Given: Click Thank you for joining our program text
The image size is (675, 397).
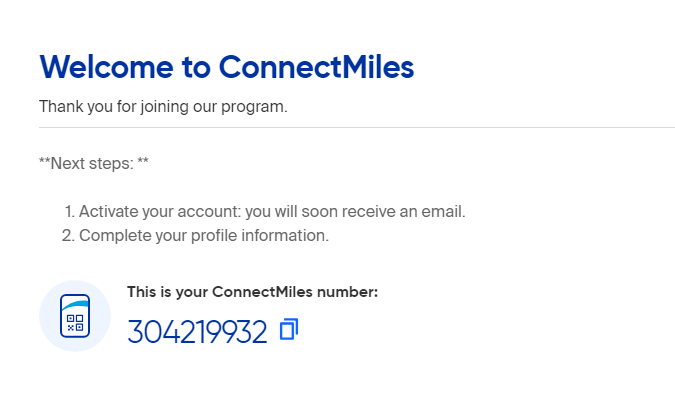Looking at the screenshot, I should tap(163, 106).
